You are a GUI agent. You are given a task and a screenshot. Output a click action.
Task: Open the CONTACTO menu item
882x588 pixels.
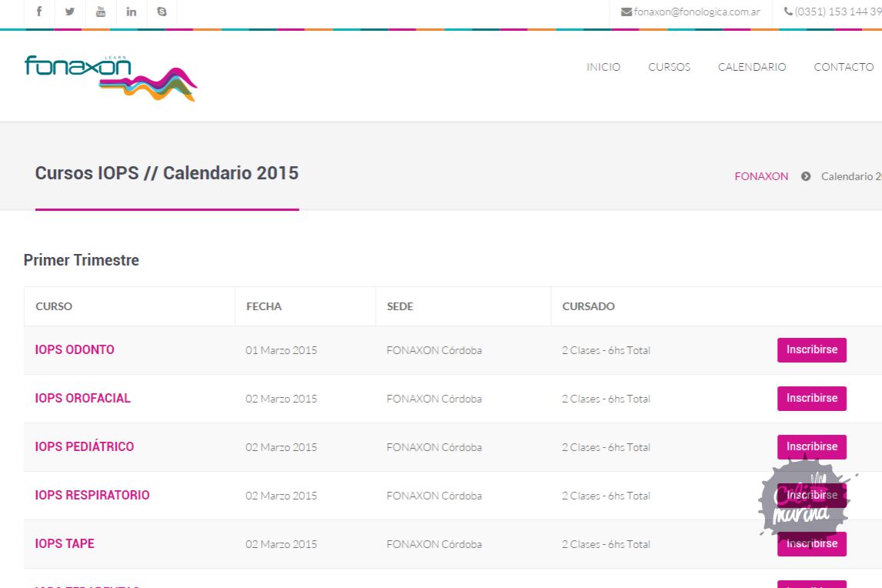pyautogui.click(x=844, y=67)
